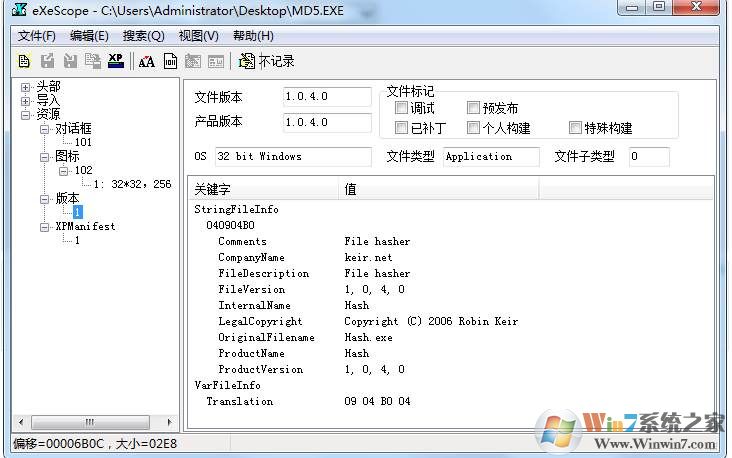Click the tree scrollbar right arrow
This screenshot has width=732, height=458.
coord(169,423)
